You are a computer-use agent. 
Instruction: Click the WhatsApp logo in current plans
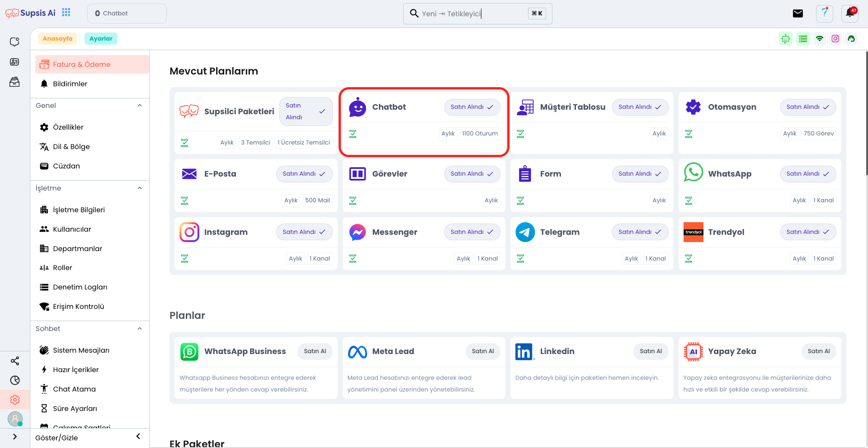(693, 173)
